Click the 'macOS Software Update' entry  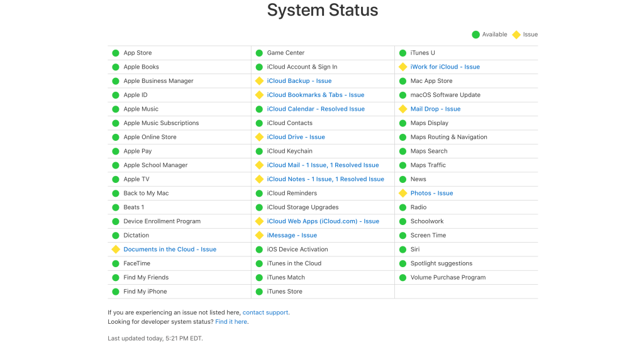coord(445,95)
